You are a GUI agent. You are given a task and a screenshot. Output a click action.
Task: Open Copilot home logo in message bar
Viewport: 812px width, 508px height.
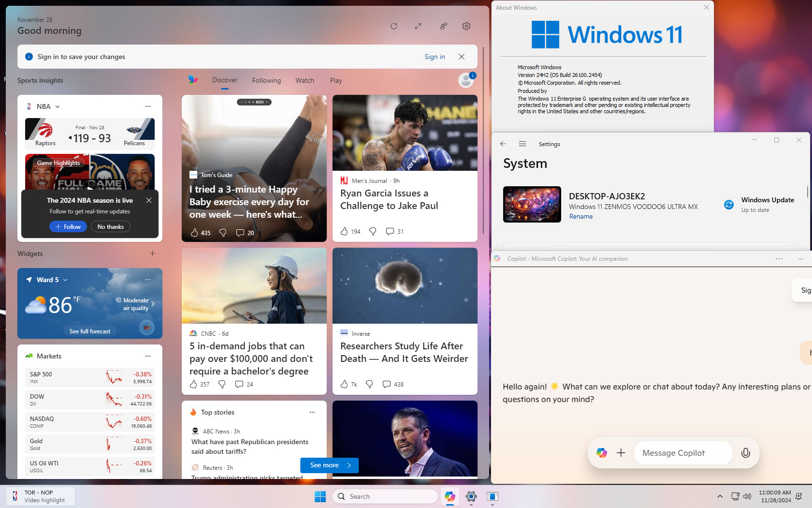[602, 453]
